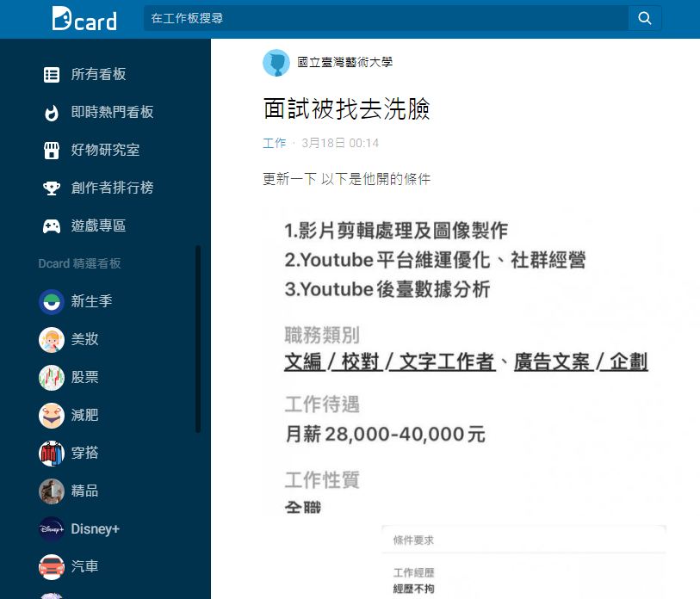Click post title 面試被找去洗臉
Image resolution: width=700 pixels, height=599 pixels.
[346, 109]
